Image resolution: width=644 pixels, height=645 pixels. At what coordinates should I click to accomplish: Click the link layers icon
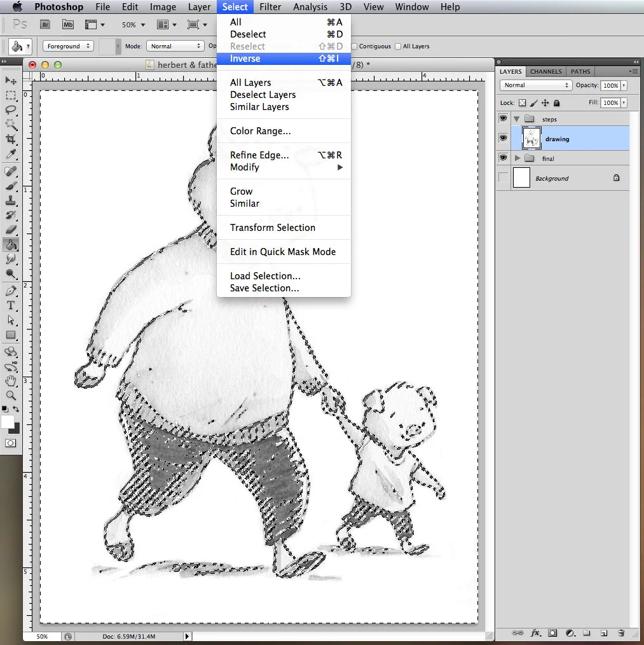pyautogui.click(x=517, y=633)
